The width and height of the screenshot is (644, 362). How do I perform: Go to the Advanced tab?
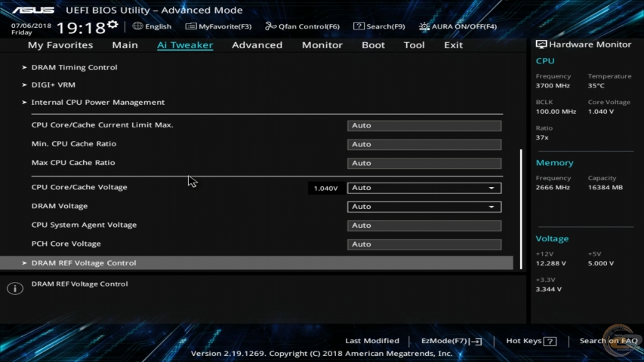[x=257, y=44]
